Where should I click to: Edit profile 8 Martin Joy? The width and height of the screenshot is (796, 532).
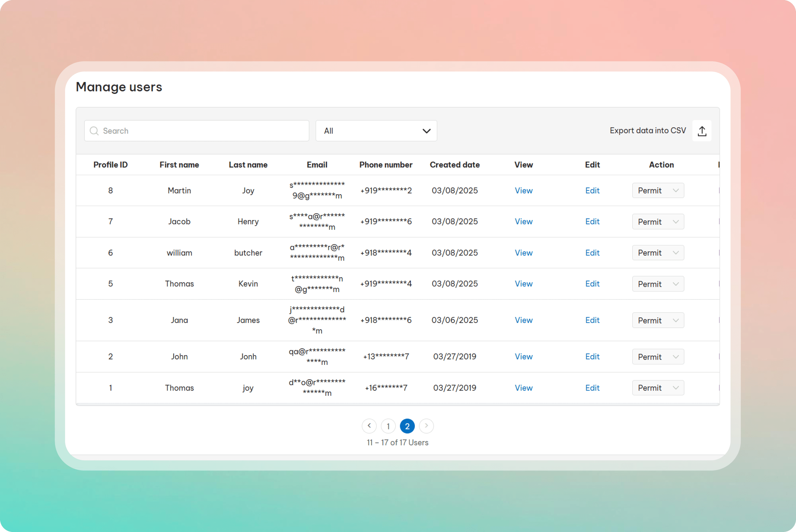(592, 190)
